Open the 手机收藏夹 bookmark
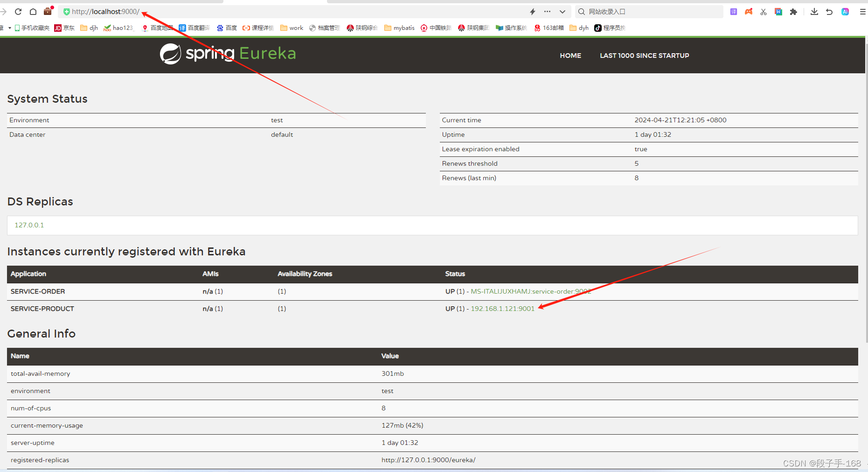 [x=32, y=28]
